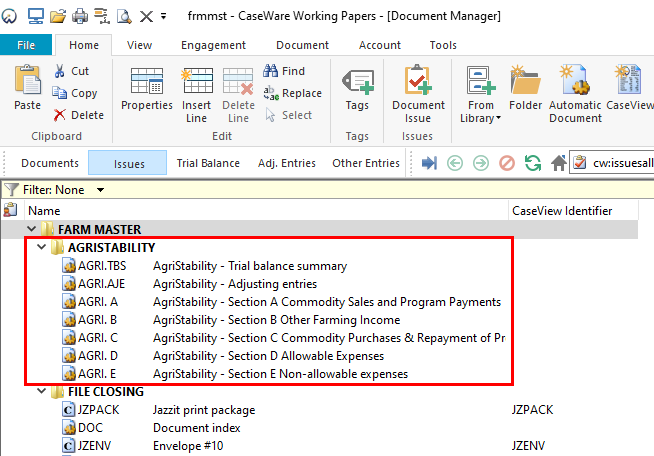Collapse the FILE CLOSING folder
This screenshot has width=654, height=456.
coord(41,391)
